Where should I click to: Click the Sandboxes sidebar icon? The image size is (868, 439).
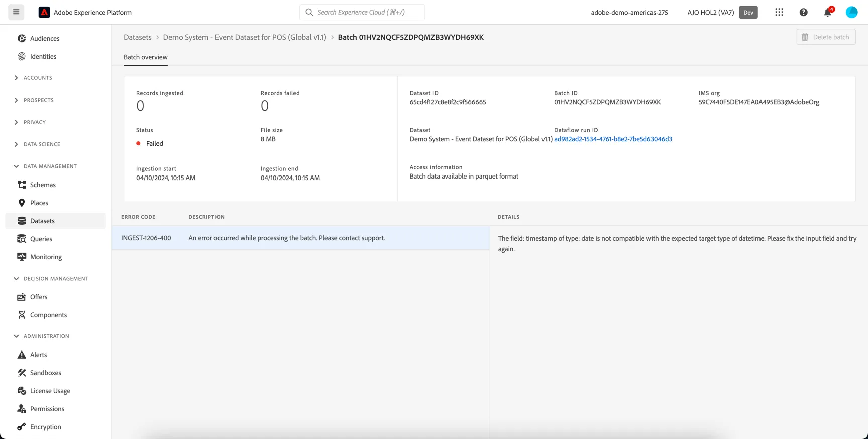click(22, 373)
